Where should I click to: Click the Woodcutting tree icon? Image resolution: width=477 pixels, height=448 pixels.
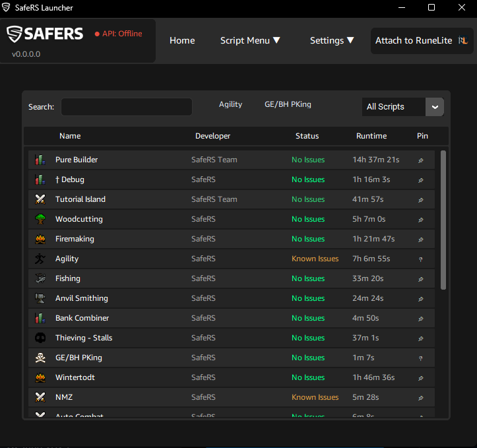click(x=40, y=219)
